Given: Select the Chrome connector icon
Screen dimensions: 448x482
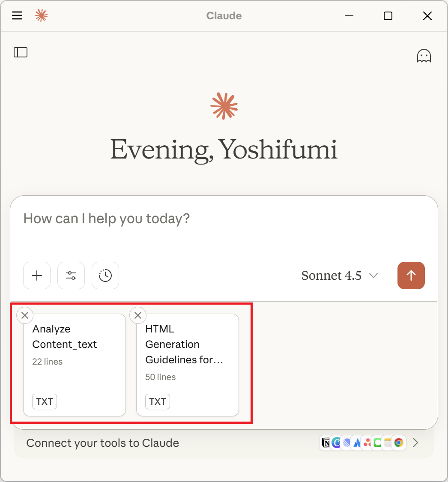Looking at the screenshot, I should click(x=398, y=443).
